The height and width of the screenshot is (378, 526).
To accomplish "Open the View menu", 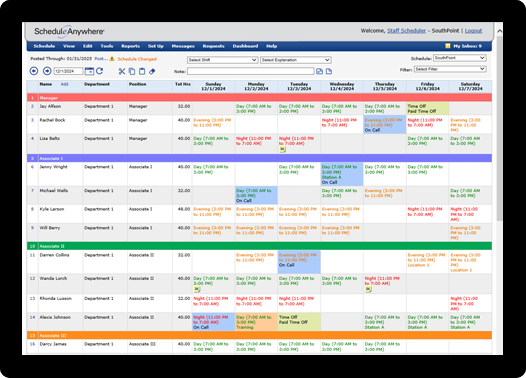I will (x=69, y=46).
